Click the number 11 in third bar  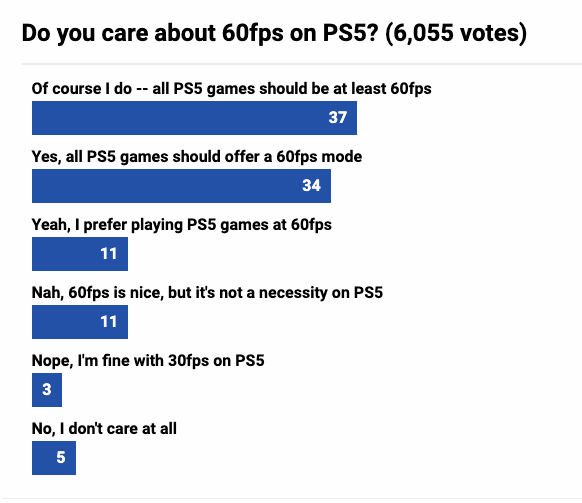pos(109,254)
